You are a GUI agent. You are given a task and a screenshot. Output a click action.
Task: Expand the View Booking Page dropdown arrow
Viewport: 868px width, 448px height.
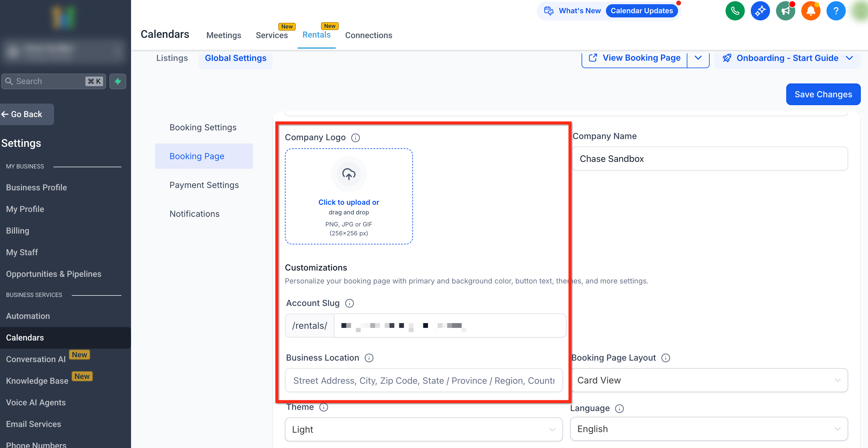(x=698, y=58)
